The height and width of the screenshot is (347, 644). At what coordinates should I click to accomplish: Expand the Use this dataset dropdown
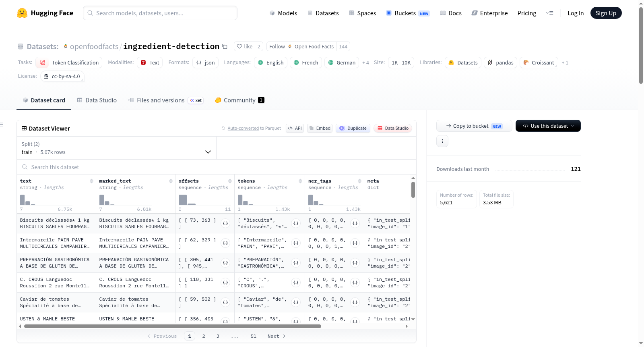tap(548, 126)
